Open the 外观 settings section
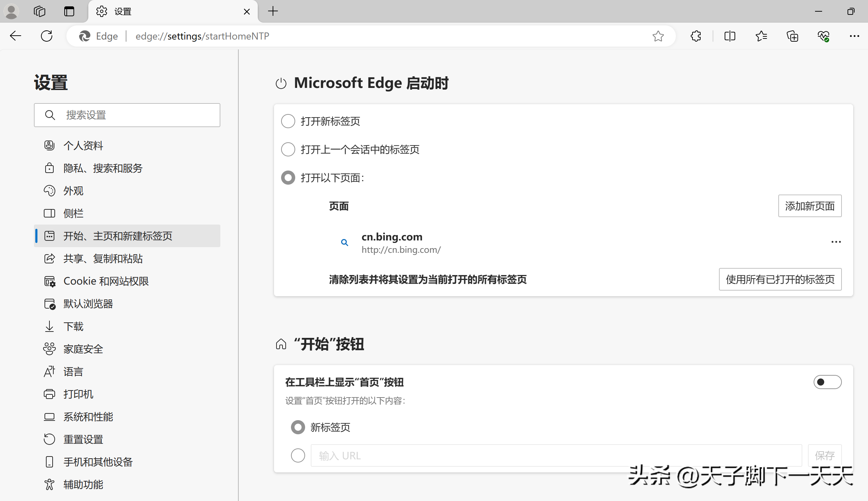 click(x=73, y=191)
